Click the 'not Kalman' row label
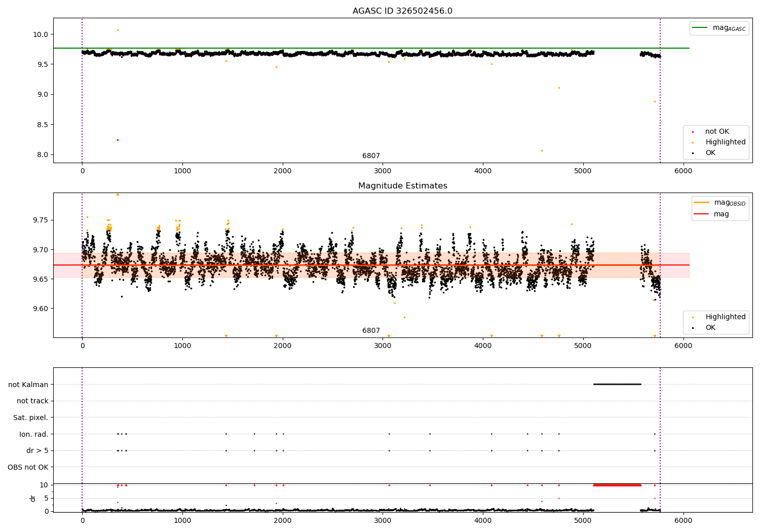 (x=28, y=385)
